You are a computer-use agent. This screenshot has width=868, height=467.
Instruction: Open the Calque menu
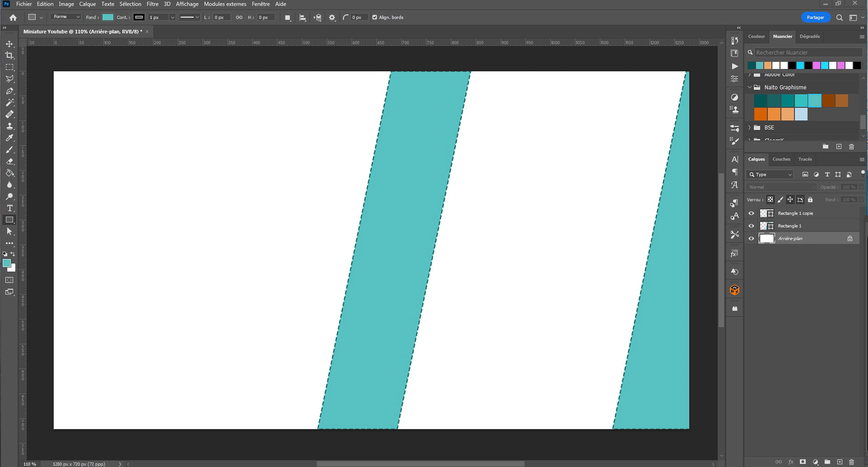point(88,4)
